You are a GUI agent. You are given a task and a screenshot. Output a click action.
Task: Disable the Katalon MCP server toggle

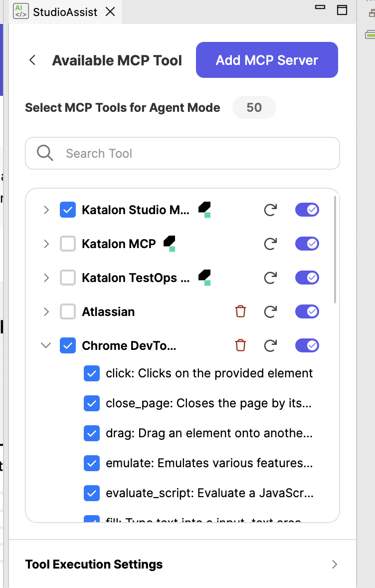pyautogui.click(x=307, y=244)
